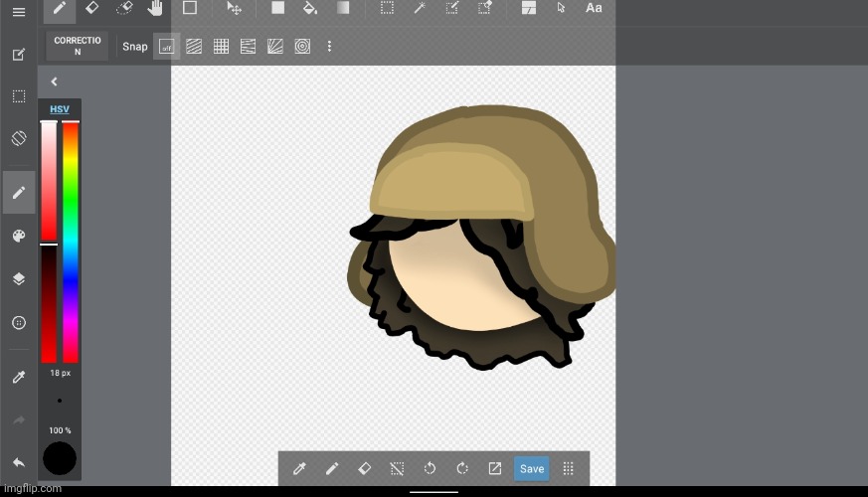Viewport: 868px width, 497px height.
Task: Select the Gradient tool
Action: coord(343,8)
